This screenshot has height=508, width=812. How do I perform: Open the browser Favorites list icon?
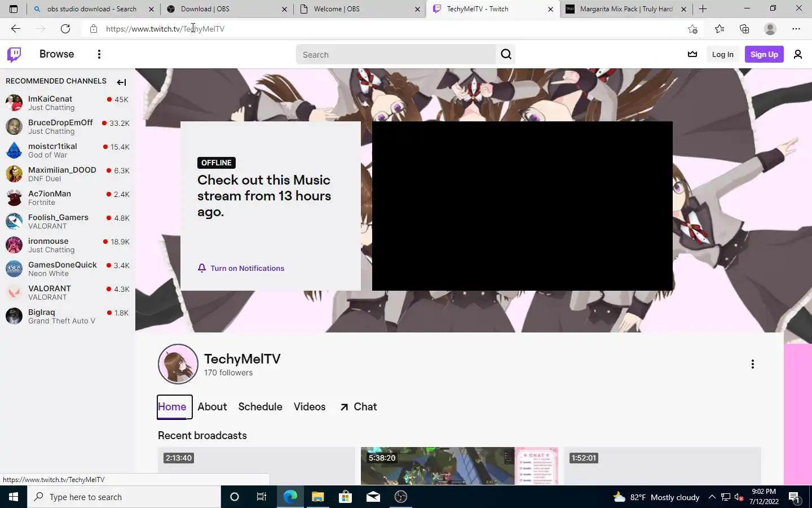(x=720, y=29)
